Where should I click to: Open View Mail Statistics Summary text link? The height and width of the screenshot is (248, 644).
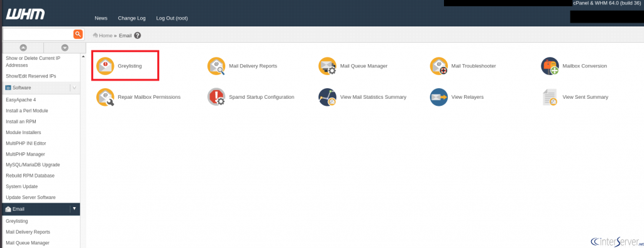[374, 97]
